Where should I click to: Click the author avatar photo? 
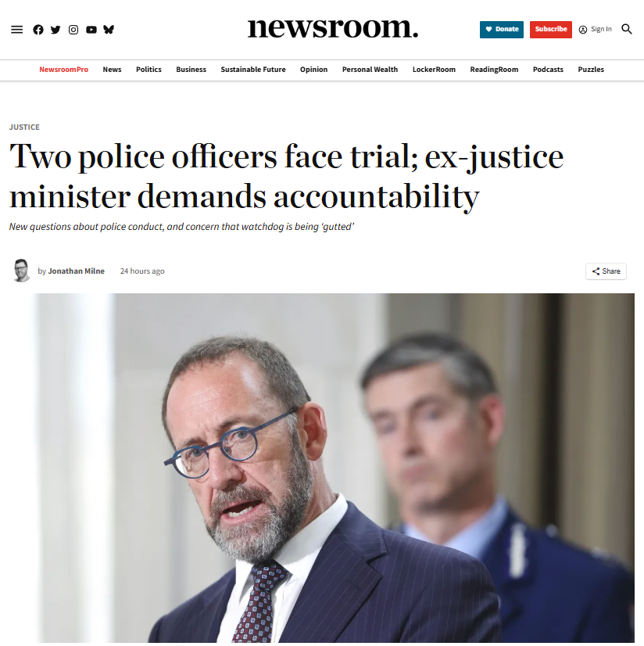(21, 271)
